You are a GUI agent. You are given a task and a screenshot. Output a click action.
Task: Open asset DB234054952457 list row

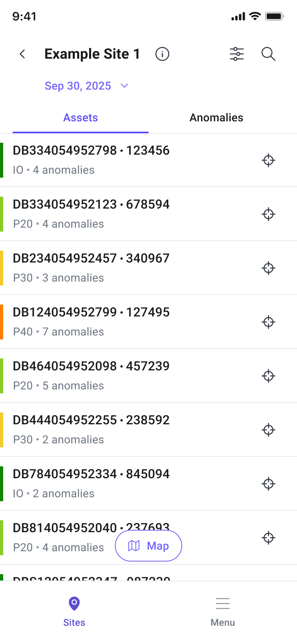[148, 268]
